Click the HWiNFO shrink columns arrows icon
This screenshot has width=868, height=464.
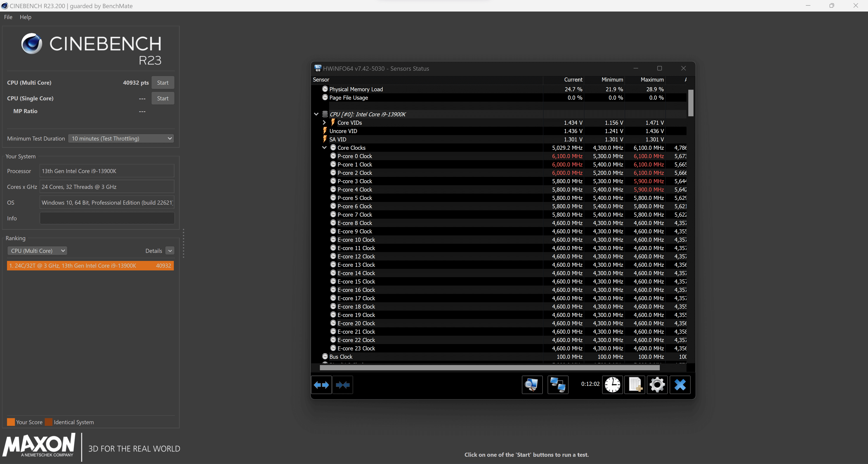343,385
